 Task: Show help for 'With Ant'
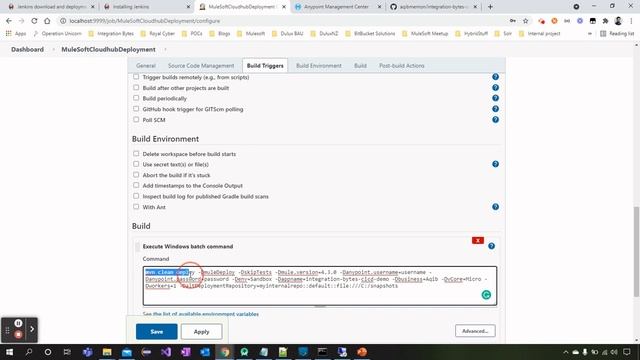point(495,207)
